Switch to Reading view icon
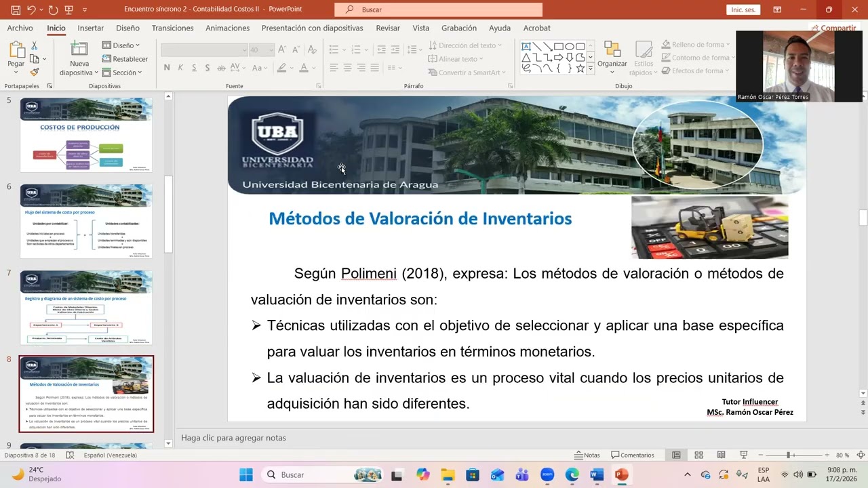Screen dimensions: 868x488 [x=721, y=455]
